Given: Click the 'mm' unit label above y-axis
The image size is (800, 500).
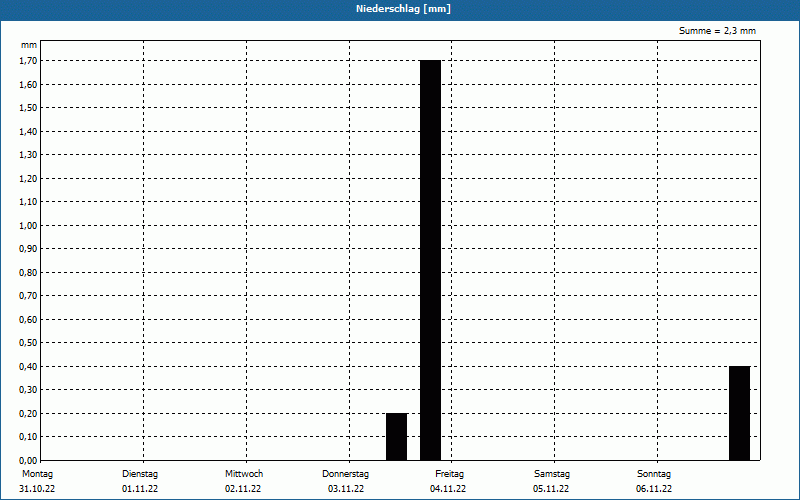Looking at the screenshot, I should (29, 45).
